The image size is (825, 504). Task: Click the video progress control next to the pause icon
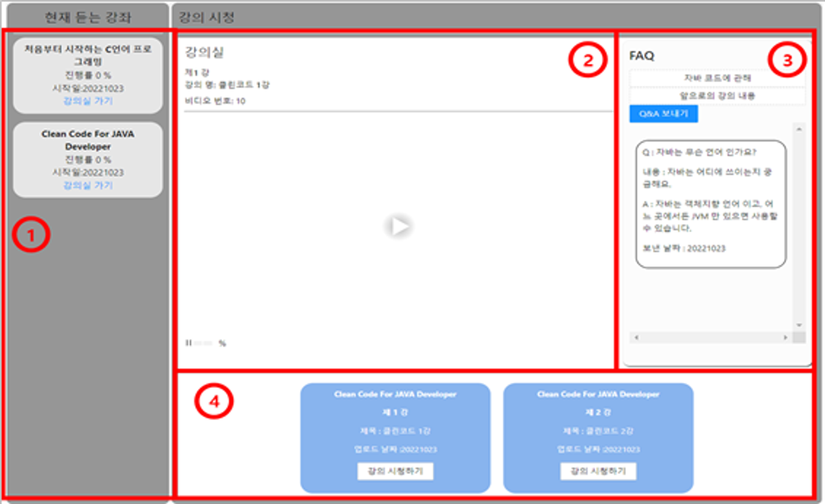[203, 343]
